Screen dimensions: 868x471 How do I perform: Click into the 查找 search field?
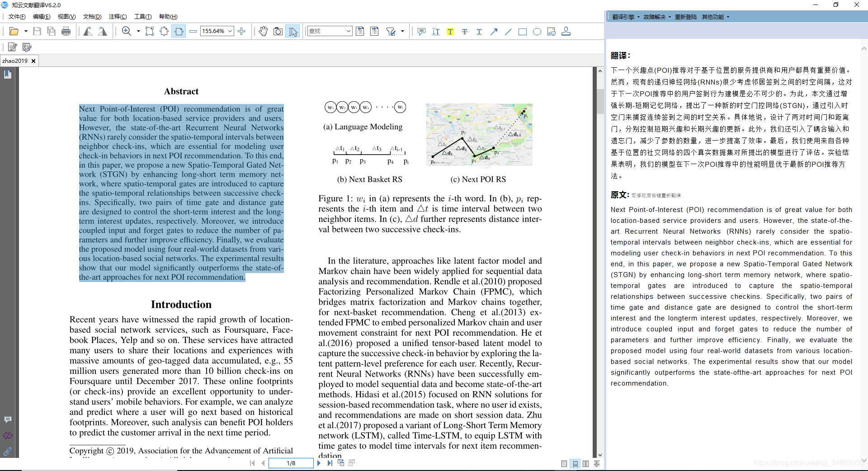[x=326, y=31]
